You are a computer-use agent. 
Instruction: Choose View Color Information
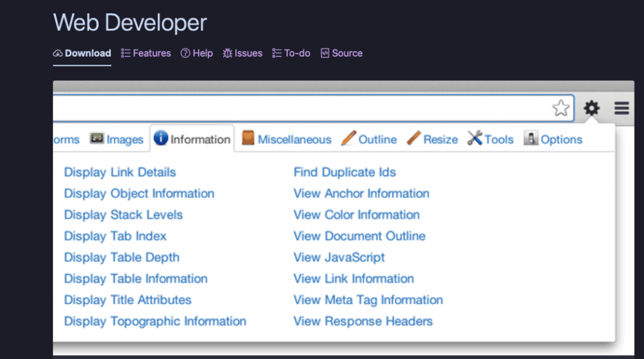356,215
